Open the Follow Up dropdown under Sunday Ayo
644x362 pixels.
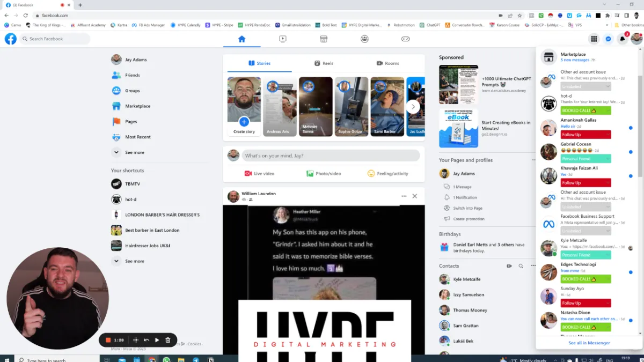click(x=586, y=303)
